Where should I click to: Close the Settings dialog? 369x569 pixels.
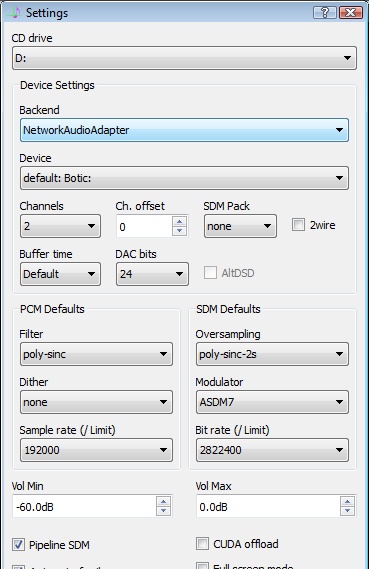click(x=350, y=13)
